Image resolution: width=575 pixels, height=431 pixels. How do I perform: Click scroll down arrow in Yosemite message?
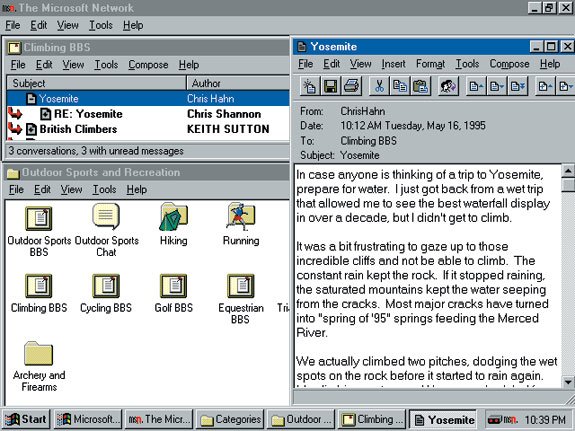click(568, 382)
